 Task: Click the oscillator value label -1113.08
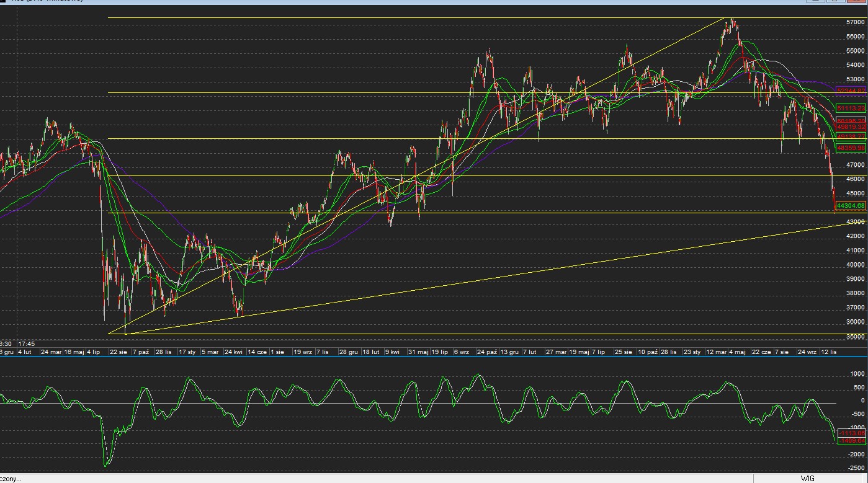click(x=851, y=433)
